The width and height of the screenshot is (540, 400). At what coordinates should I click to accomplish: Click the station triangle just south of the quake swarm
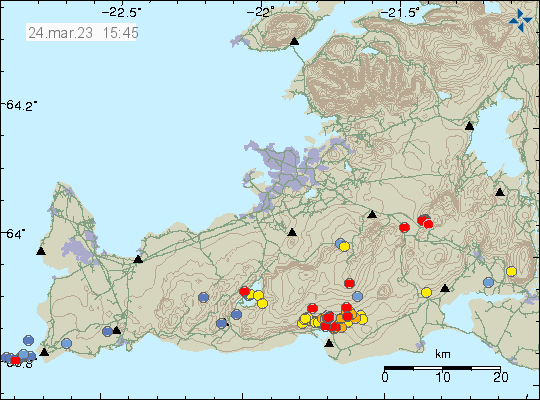pyautogui.click(x=329, y=343)
